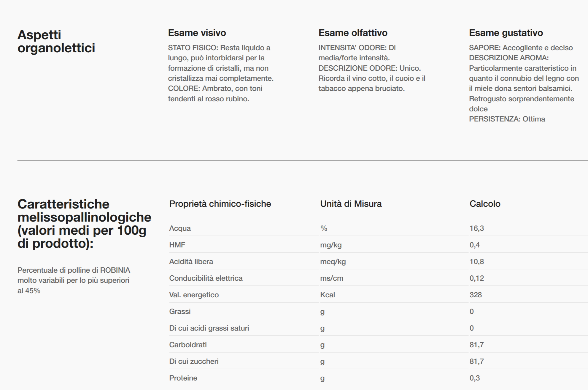Click the 'Esame olfattivo' heading

[x=353, y=33]
